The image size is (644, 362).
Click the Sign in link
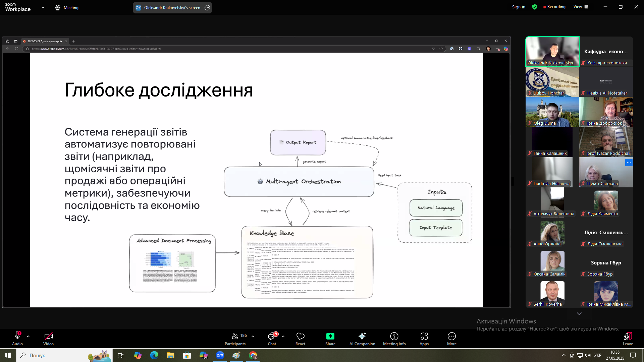point(519,7)
